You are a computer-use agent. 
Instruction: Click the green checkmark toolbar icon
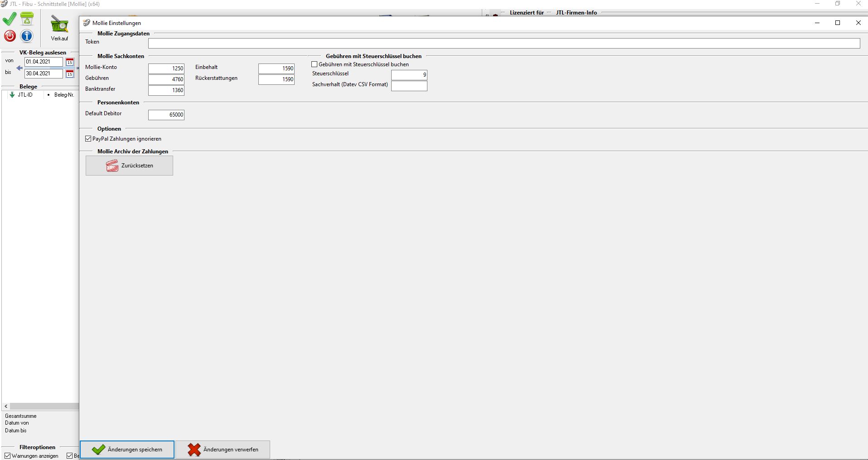10,20
